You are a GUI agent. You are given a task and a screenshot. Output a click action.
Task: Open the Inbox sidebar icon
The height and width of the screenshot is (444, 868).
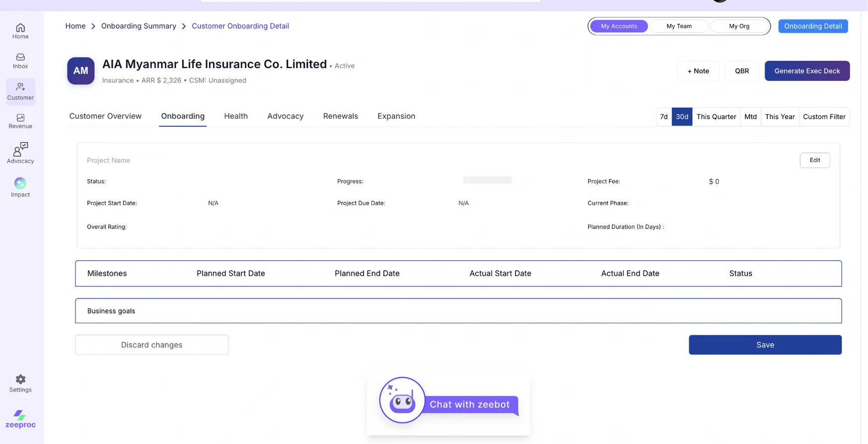(x=20, y=61)
